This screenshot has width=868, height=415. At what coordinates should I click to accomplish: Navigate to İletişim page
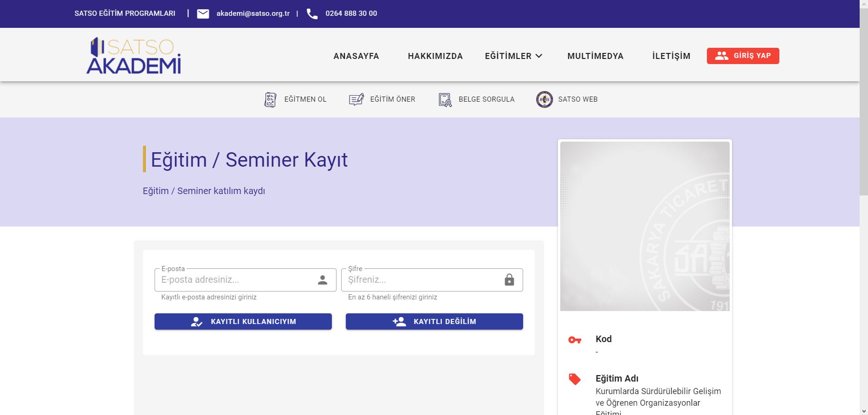671,56
